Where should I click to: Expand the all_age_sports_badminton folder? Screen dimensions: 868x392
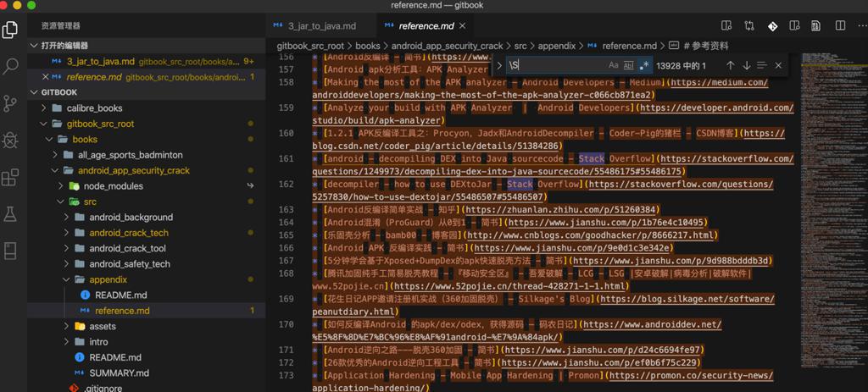tap(55, 155)
